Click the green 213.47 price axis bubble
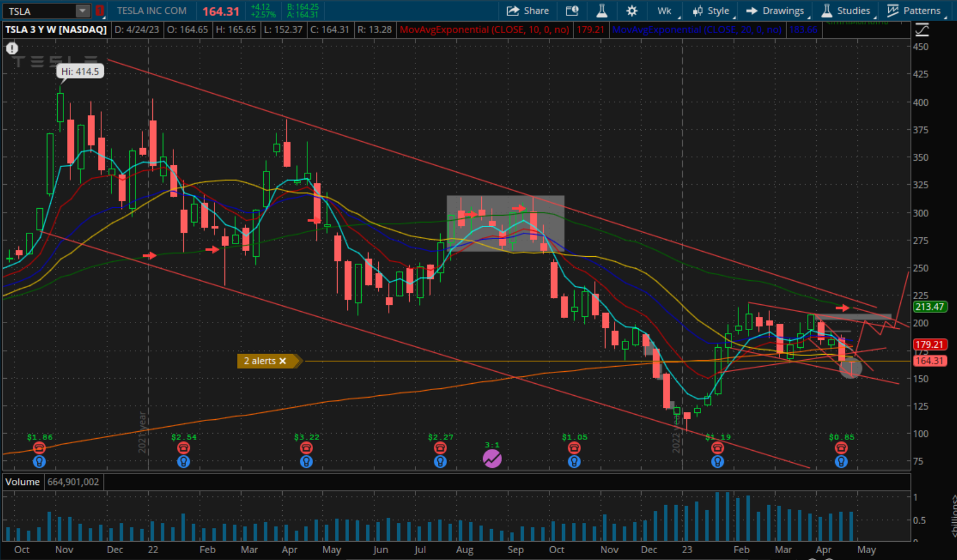This screenshot has height=560, width=957. click(x=930, y=307)
